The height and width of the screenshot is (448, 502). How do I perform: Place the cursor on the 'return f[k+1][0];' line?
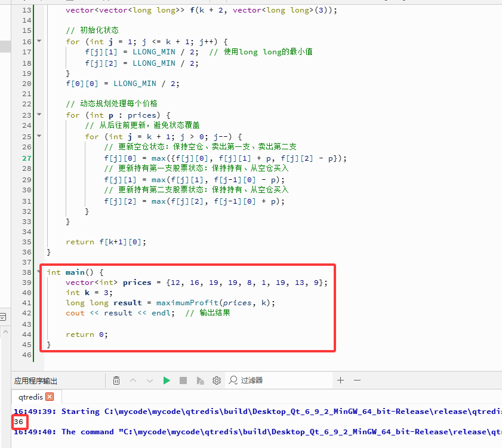pos(106,242)
